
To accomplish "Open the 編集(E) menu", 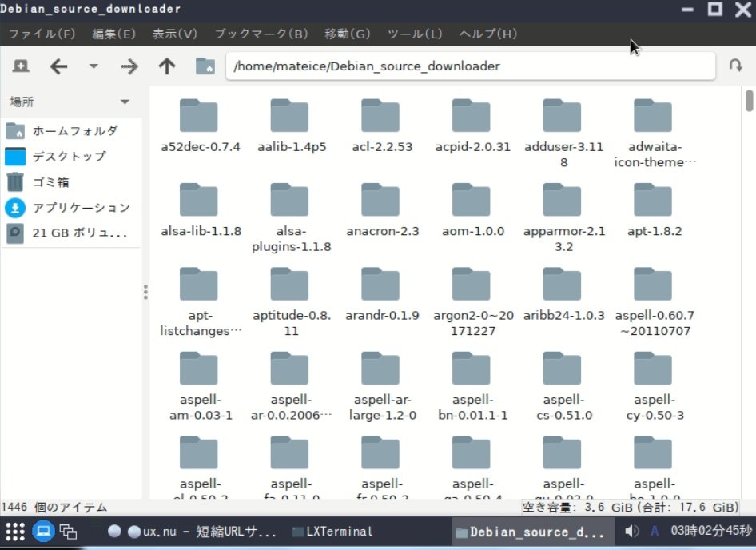I will (113, 34).
